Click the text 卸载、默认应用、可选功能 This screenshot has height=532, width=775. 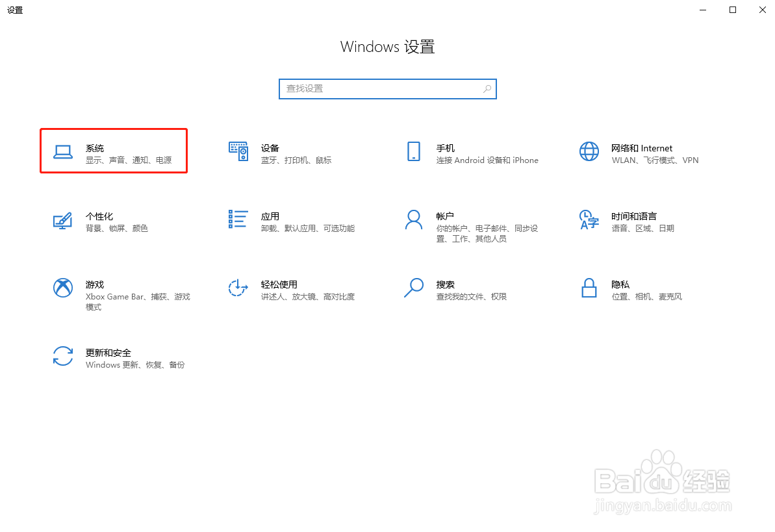[x=308, y=229]
